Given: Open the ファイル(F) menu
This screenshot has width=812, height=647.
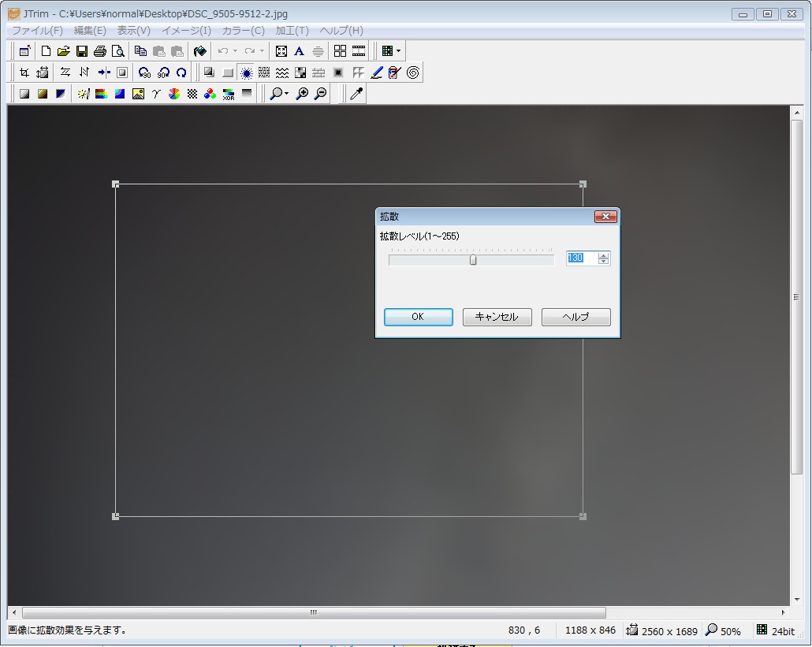Looking at the screenshot, I should 37,31.
